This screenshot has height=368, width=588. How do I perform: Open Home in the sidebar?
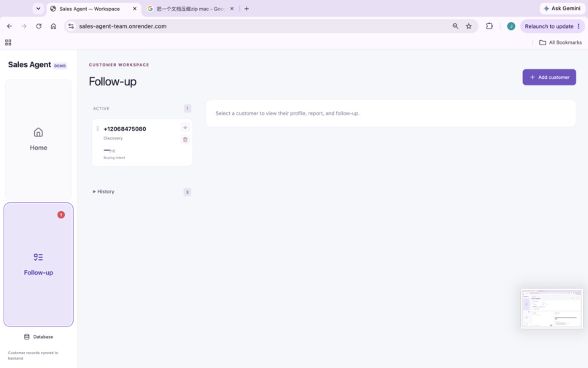38,139
